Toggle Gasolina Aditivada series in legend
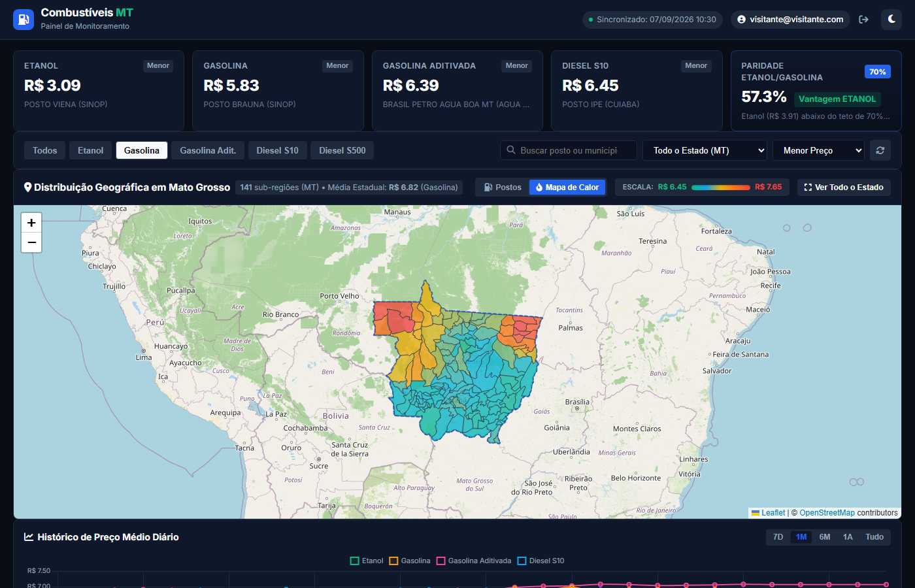 click(x=474, y=561)
